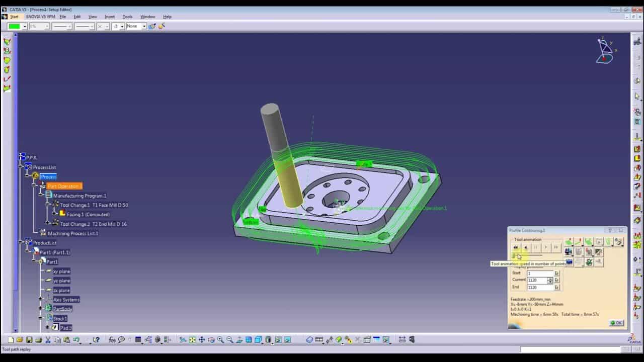Click OK in the Profile Contouring dialog
644x362 pixels.
click(x=617, y=322)
